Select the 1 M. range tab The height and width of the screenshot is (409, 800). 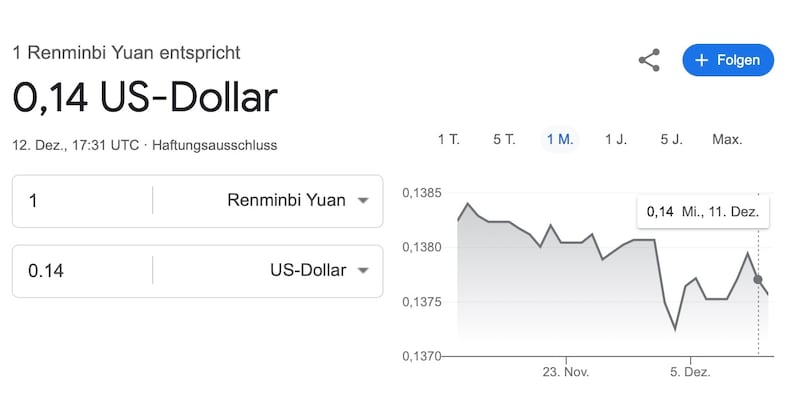560,139
